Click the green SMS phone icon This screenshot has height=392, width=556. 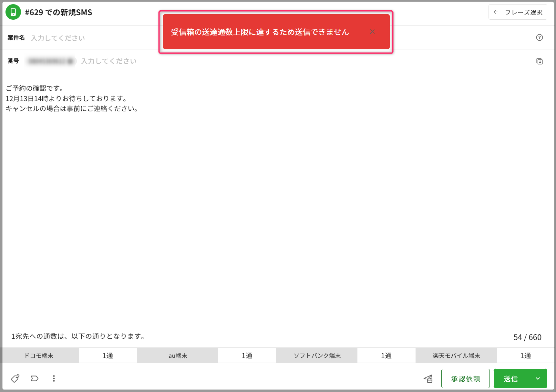coord(13,12)
